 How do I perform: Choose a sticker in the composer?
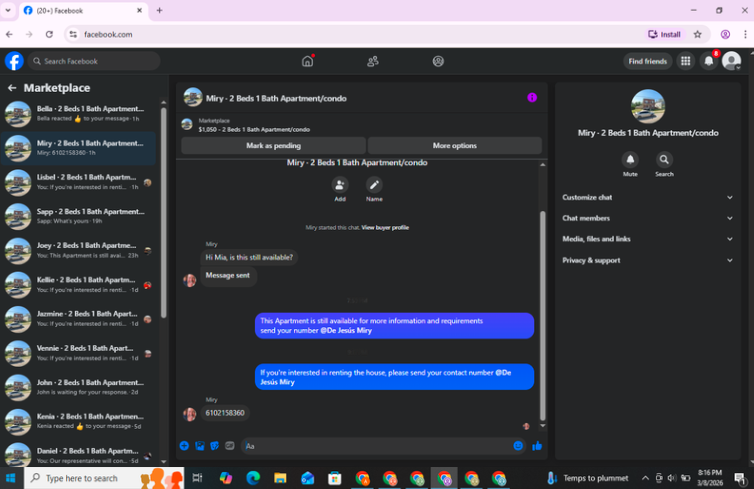click(214, 446)
